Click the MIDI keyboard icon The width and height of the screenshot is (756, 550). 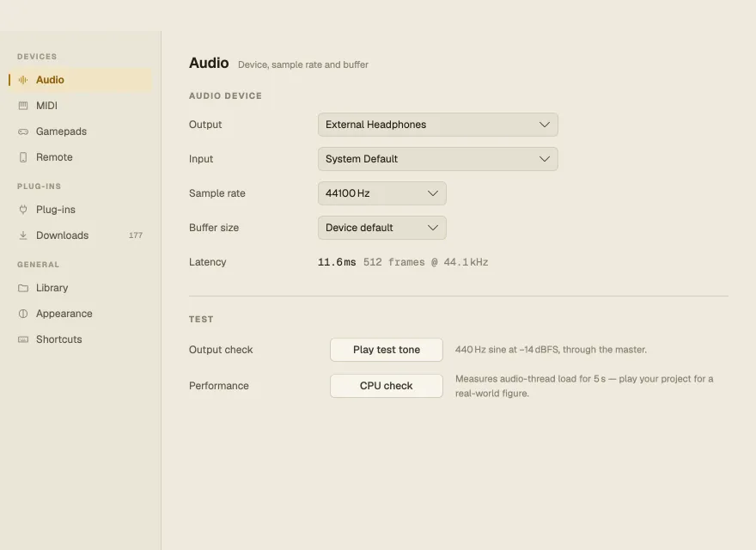click(x=22, y=106)
